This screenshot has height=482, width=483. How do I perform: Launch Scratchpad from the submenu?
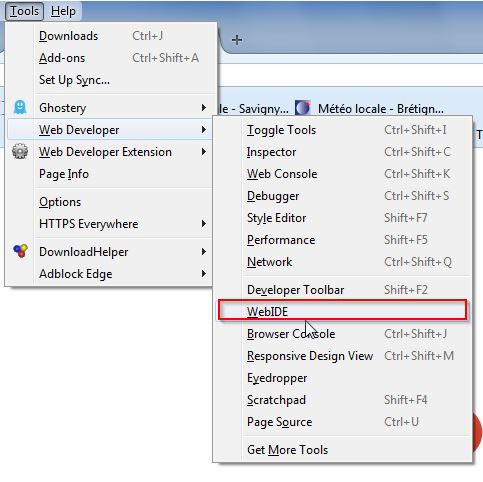pyautogui.click(x=342, y=400)
